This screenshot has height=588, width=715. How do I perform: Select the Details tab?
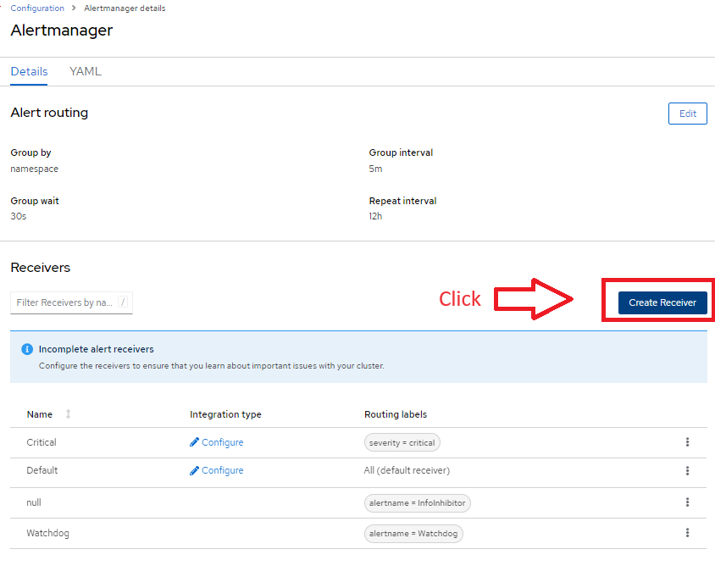(x=28, y=72)
